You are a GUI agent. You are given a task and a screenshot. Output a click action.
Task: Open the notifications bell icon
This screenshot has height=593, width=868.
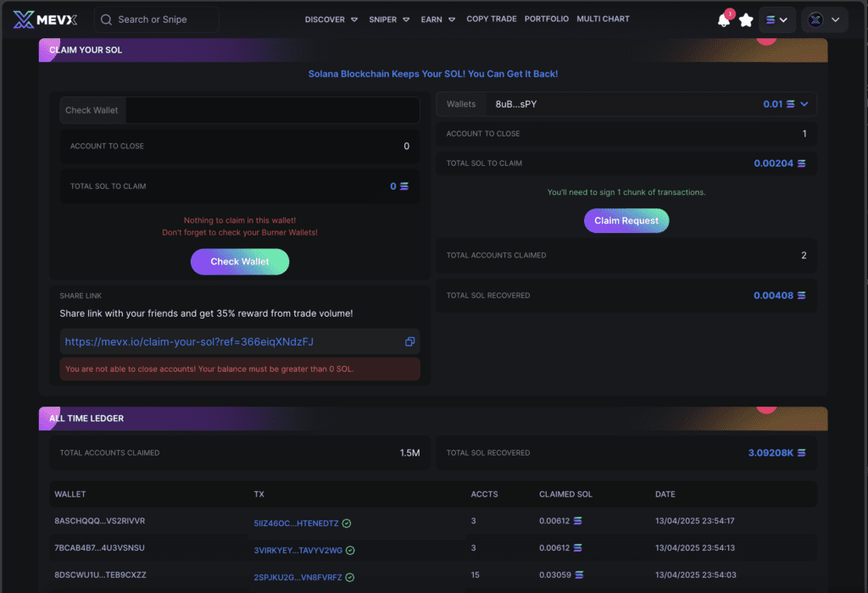(724, 20)
